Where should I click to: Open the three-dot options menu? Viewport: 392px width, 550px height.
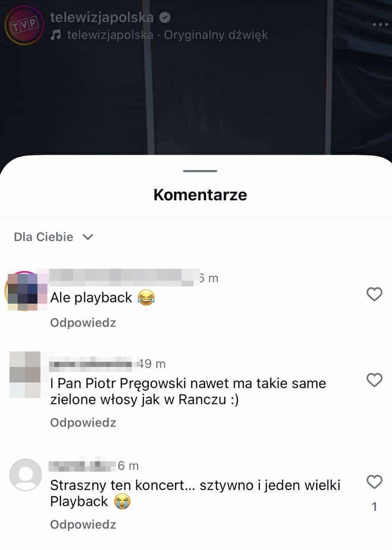click(381, 25)
